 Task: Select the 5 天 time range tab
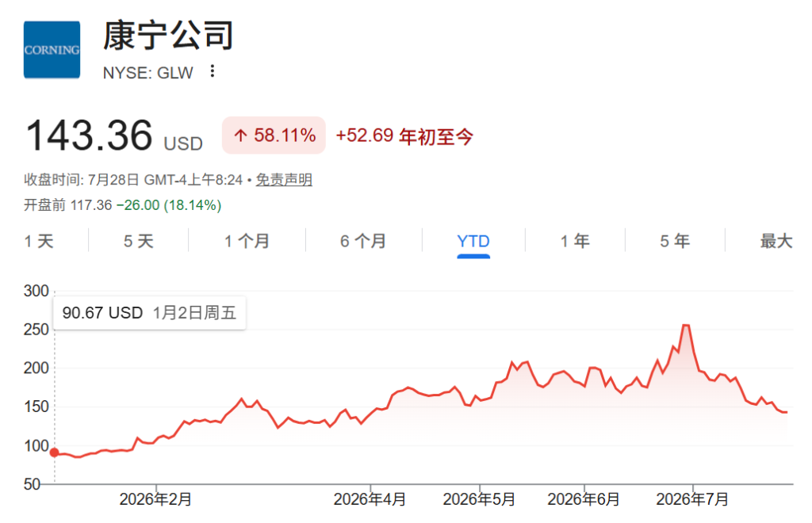pyautogui.click(x=138, y=241)
